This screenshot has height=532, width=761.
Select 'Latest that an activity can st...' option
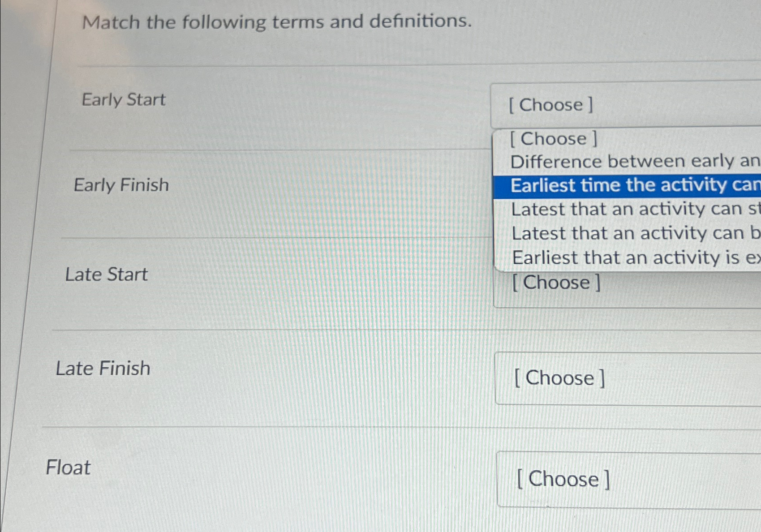point(627,209)
